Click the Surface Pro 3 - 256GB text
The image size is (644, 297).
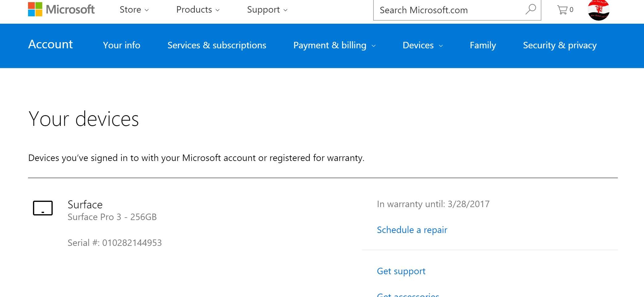pos(112,217)
